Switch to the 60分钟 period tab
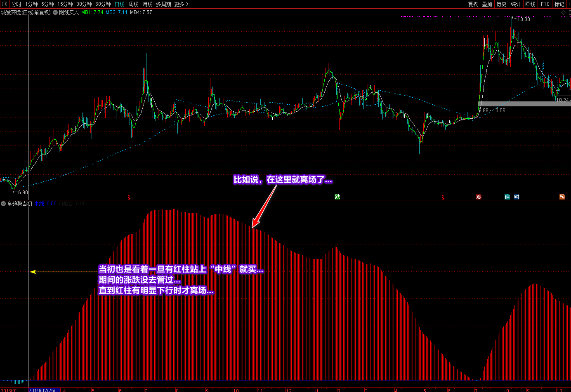 click(103, 4)
